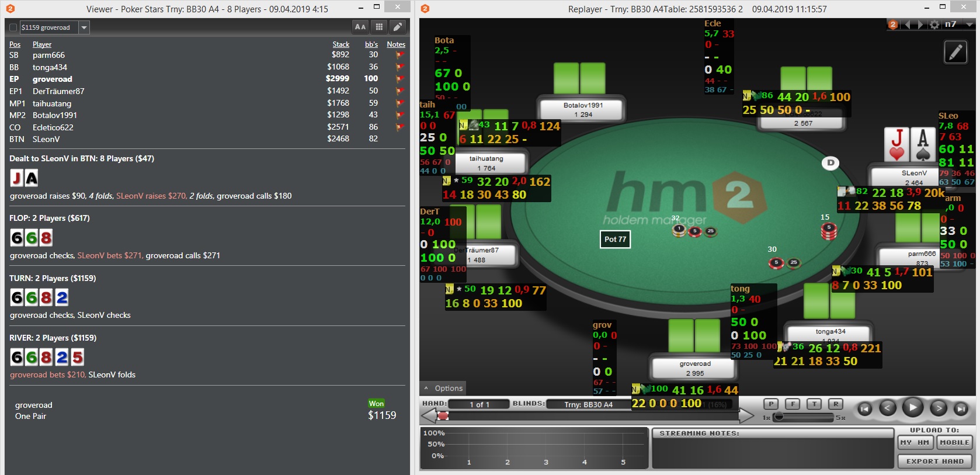
Task: Open the notes flag for parm666
Action: pos(400,55)
